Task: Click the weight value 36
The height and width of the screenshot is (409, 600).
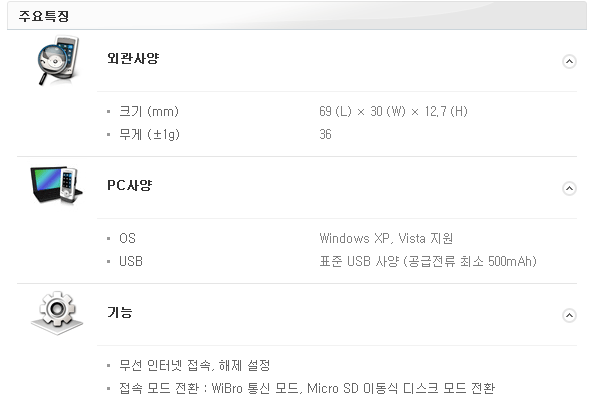Action: click(x=325, y=134)
